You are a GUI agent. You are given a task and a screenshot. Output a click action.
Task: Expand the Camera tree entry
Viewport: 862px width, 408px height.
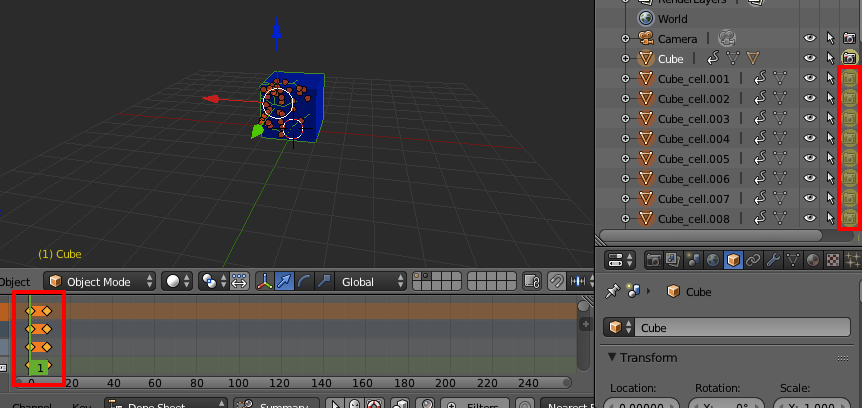625,38
